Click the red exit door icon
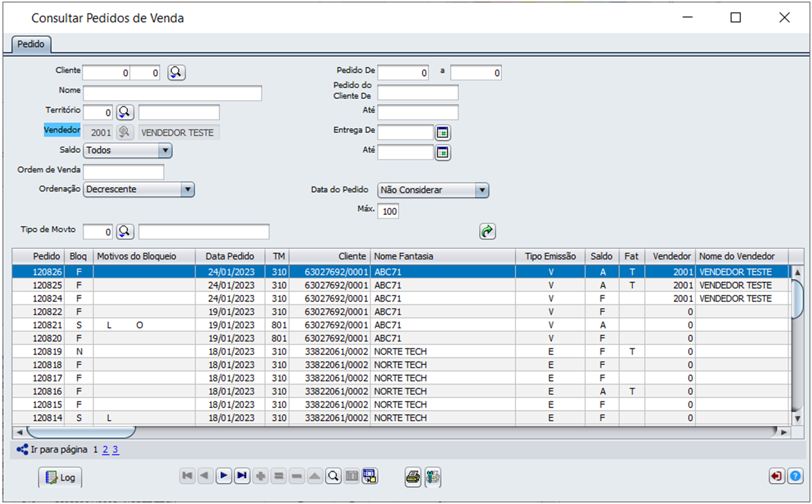Screen dimensions: 812x504 click(777, 476)
